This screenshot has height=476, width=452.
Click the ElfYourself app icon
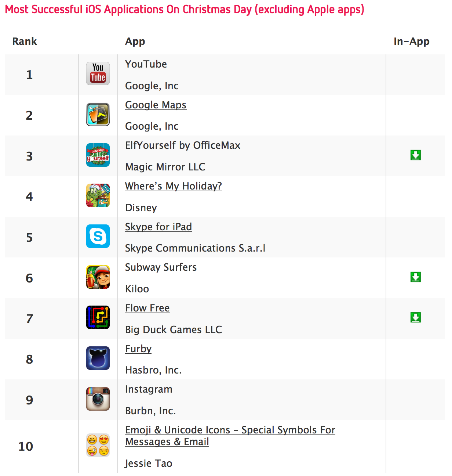coord(98,155)
